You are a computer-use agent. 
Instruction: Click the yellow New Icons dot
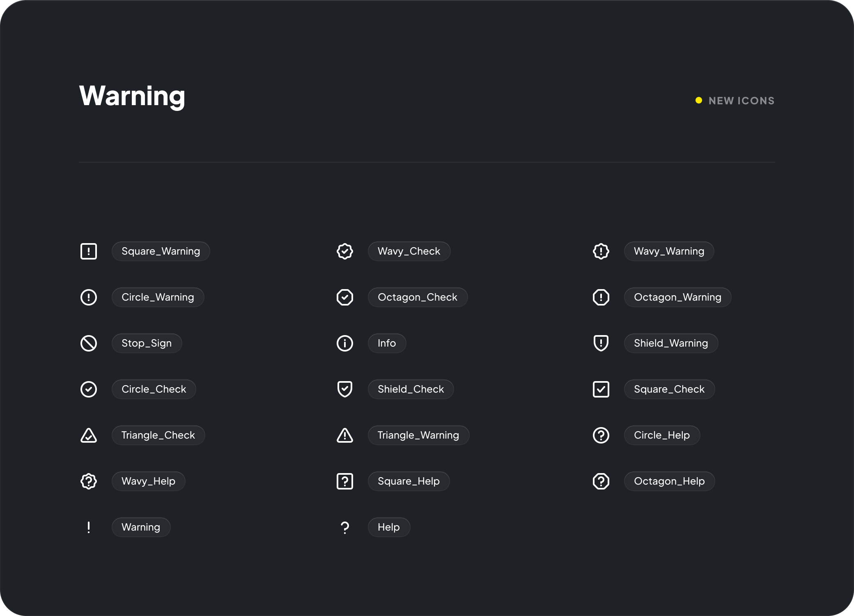pyautogui.click(x=699, y=101)
